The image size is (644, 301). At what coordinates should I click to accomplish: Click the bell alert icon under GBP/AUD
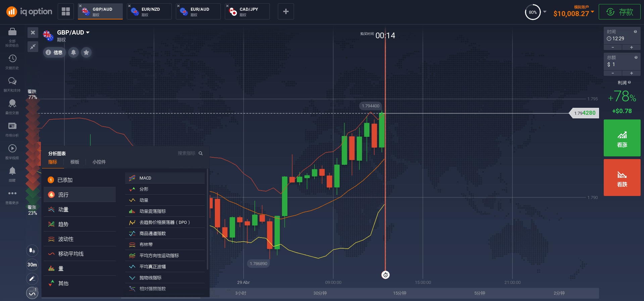73,52
